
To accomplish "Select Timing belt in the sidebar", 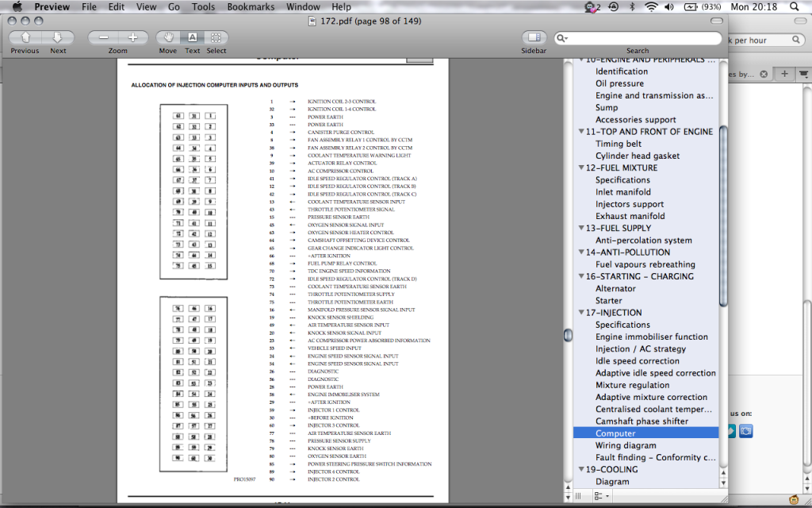I will point(620,144).
